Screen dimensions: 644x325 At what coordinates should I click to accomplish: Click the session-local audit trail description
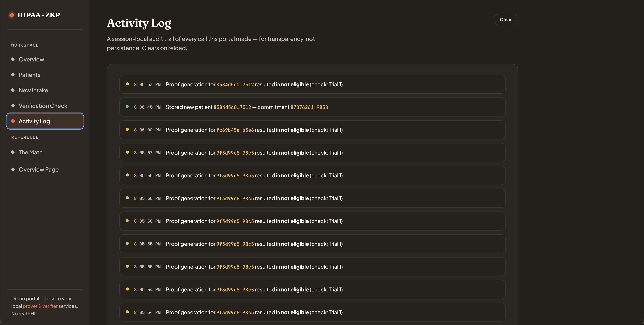(x=211, y=43)
